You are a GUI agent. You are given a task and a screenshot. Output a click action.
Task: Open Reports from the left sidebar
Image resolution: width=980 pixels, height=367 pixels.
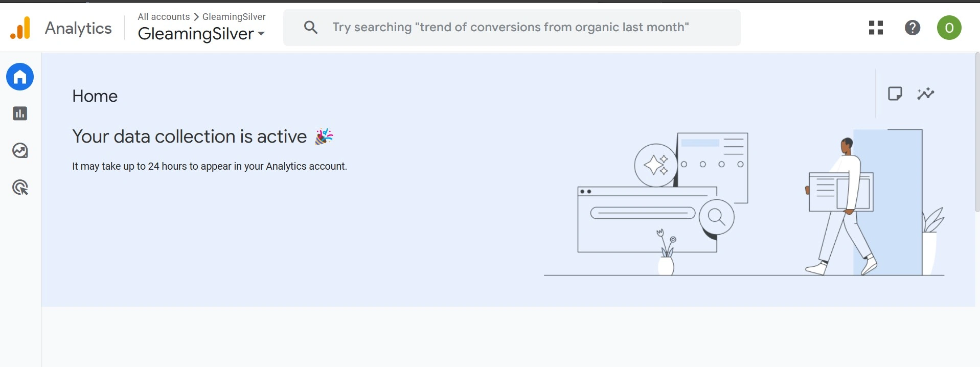tap(20, 113)
